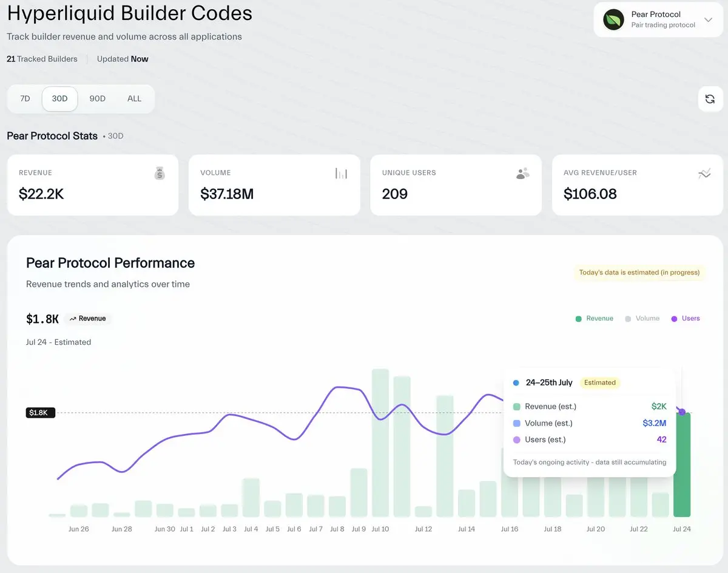Click the $37.18M volume value
728x573 pixels.
[227, 194]
